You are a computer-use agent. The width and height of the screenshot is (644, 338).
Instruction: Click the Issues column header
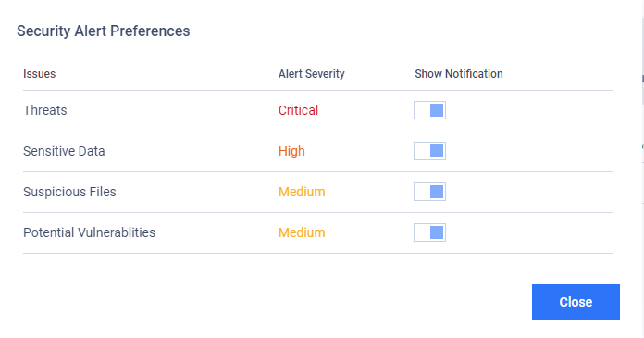tap(39, 73)
